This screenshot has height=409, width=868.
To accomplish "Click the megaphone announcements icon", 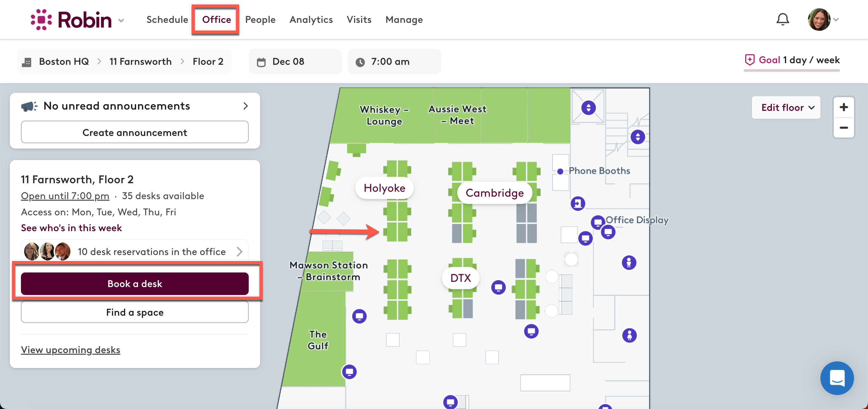I will coord(29,106).
